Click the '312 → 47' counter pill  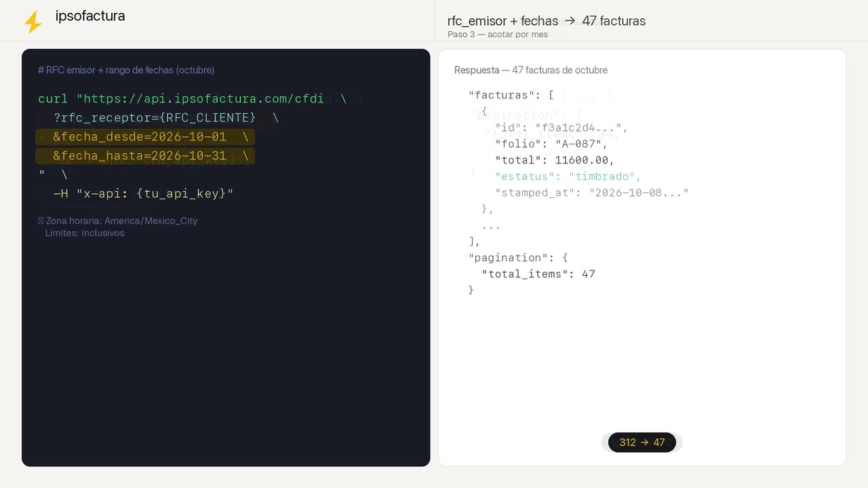tap(642, 443)
